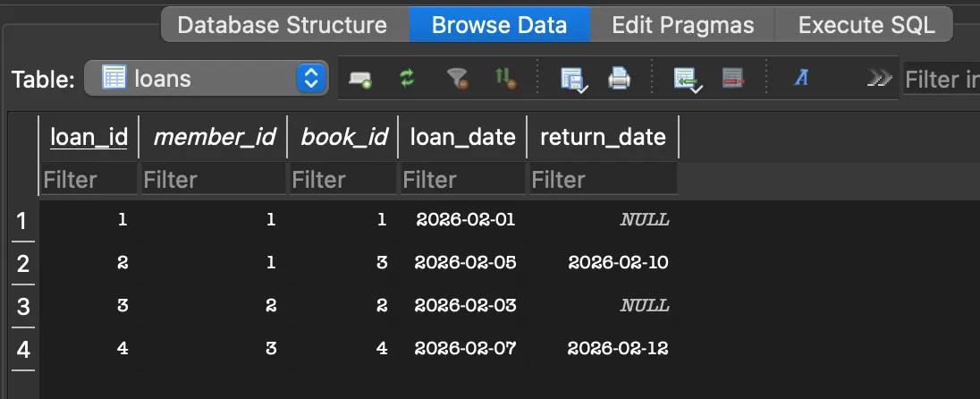
Task: Click the return_date column header
Action: click(603, 137)
